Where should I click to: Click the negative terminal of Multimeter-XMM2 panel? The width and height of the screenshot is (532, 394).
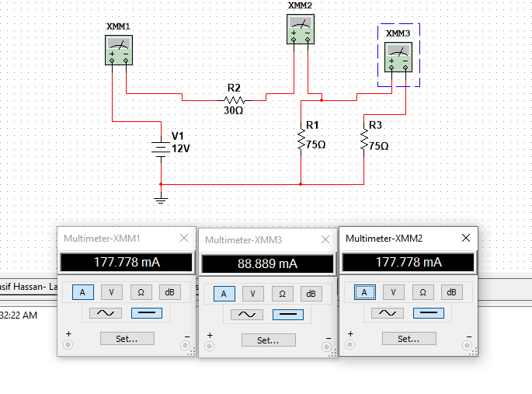coord(468,346)
